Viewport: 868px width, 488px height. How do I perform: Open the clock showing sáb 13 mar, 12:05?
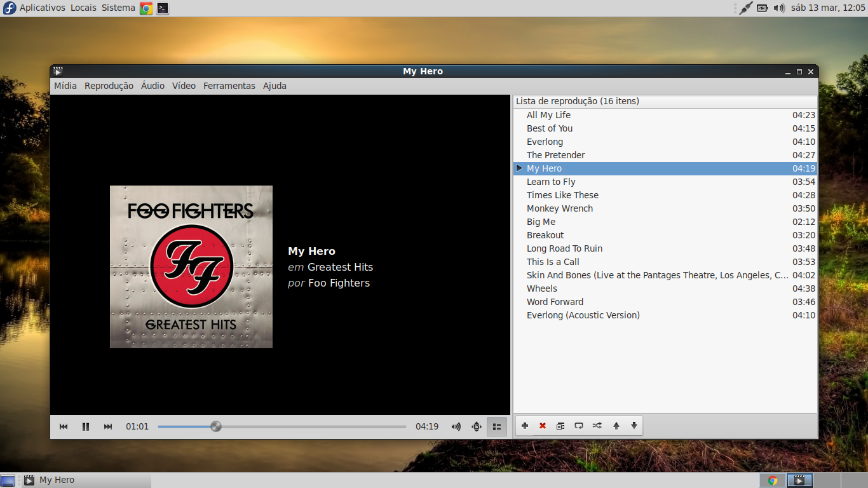click(x=828, y=8)
